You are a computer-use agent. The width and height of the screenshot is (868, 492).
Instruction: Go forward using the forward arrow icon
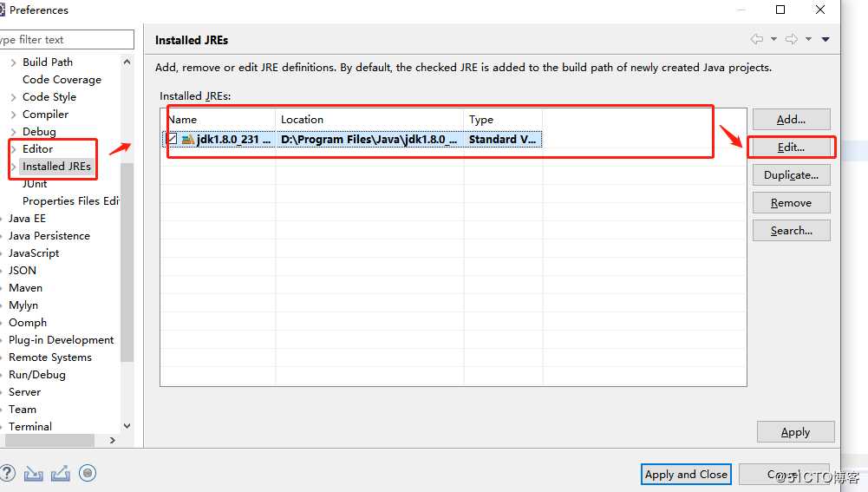792,39
